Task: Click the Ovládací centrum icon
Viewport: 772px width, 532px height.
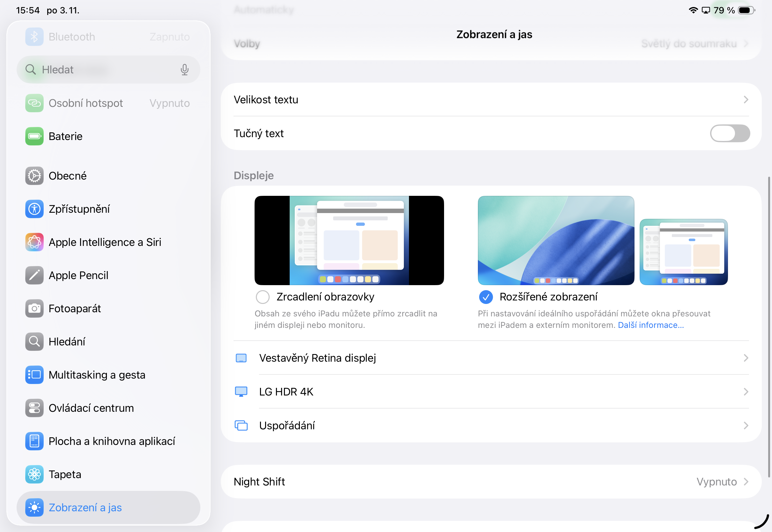Action: click(x=34, y=408)
